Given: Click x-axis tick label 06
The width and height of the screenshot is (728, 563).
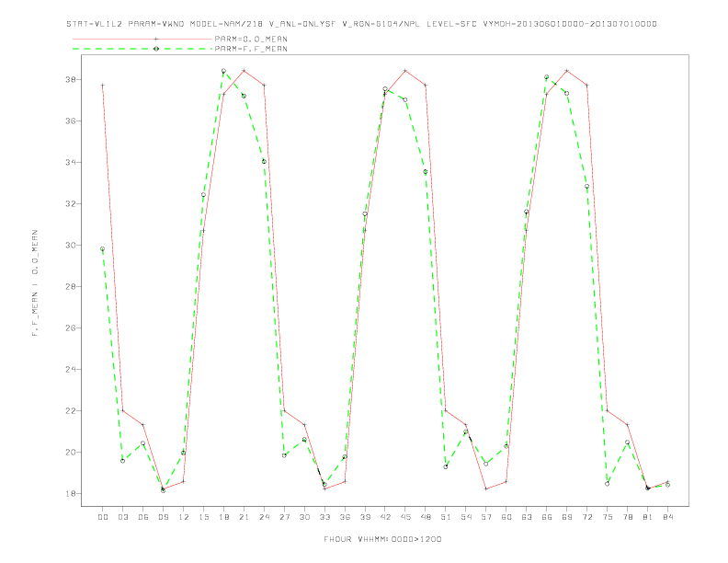Looking at the screenshot, I should tap(143, 517).
